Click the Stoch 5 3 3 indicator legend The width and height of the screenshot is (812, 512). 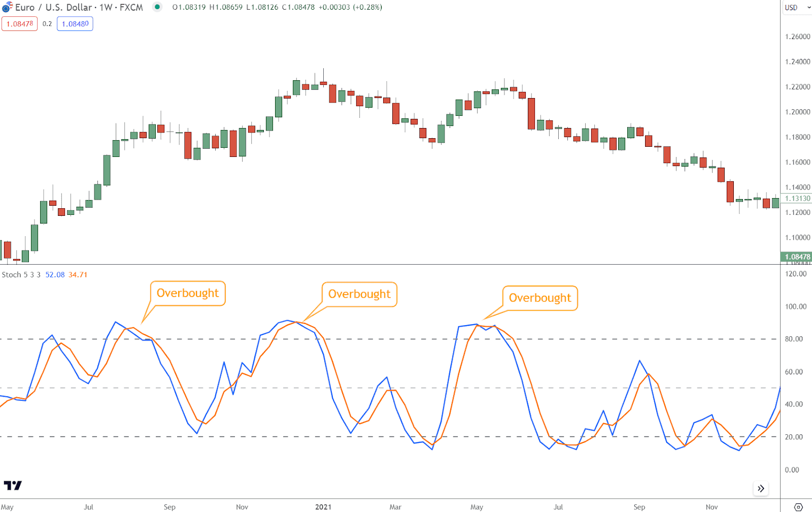21,275
